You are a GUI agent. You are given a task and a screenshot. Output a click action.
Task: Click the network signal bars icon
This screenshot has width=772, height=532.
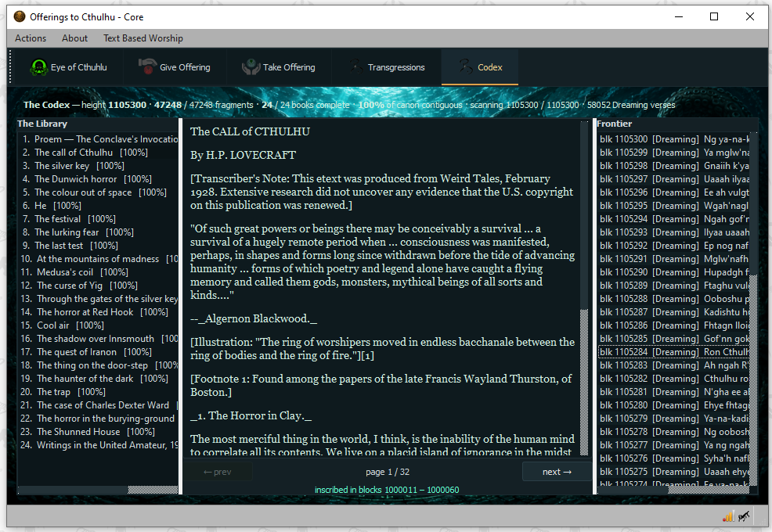pyautogui.click(x=728, y=516)
